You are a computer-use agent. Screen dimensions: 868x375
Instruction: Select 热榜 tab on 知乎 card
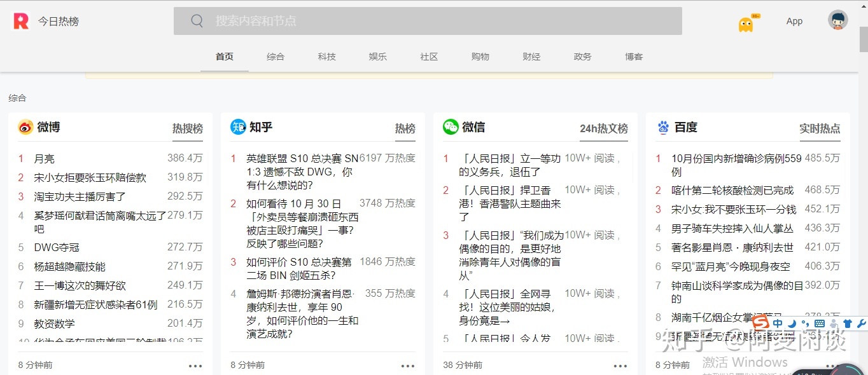tap(405, 128)
